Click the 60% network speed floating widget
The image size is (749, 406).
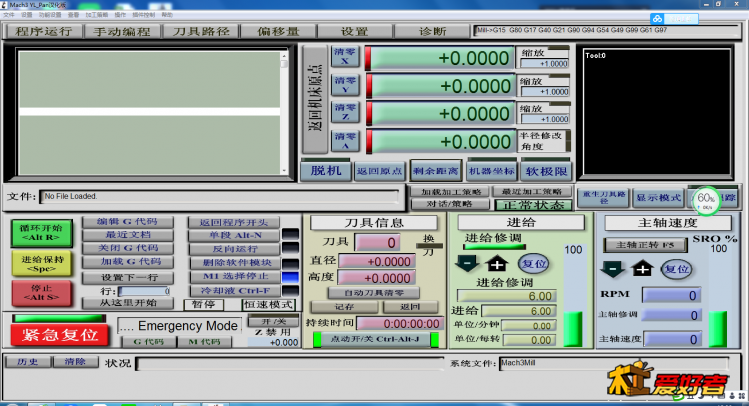(x=706, y=200)
